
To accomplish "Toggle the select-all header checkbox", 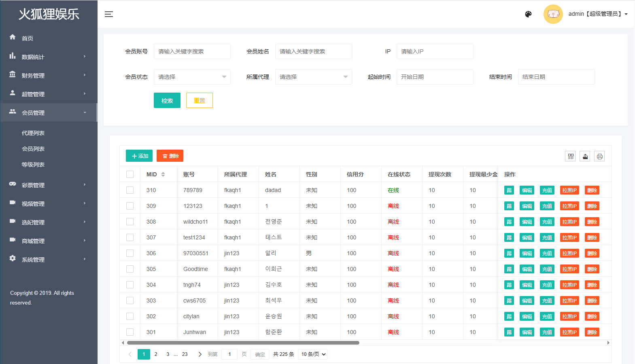I will click(x=130, y=174).
